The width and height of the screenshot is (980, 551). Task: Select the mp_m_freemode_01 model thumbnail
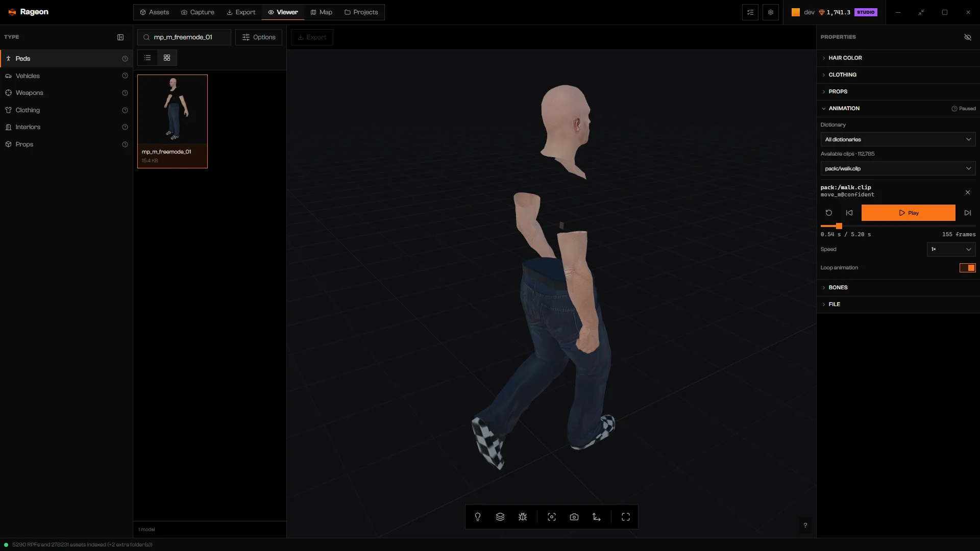pyautogui.click(x=173, y=121)
